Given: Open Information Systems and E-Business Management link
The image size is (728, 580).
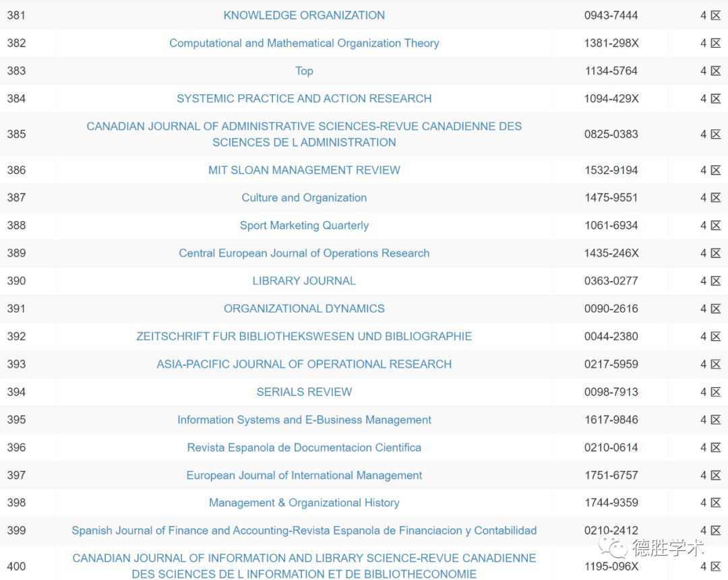Looking at the screenshot, I should (x=304, y=420).
